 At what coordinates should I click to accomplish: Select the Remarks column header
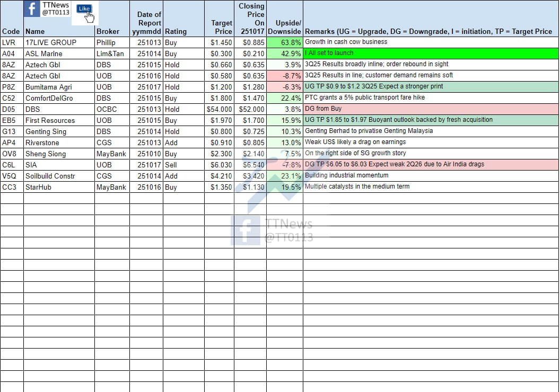tap(428, 31)
